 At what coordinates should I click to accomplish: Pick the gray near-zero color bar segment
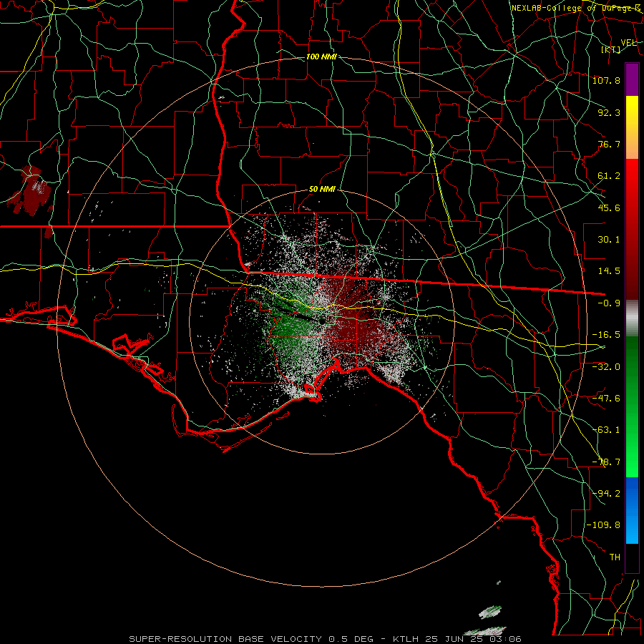pos(632,318)
